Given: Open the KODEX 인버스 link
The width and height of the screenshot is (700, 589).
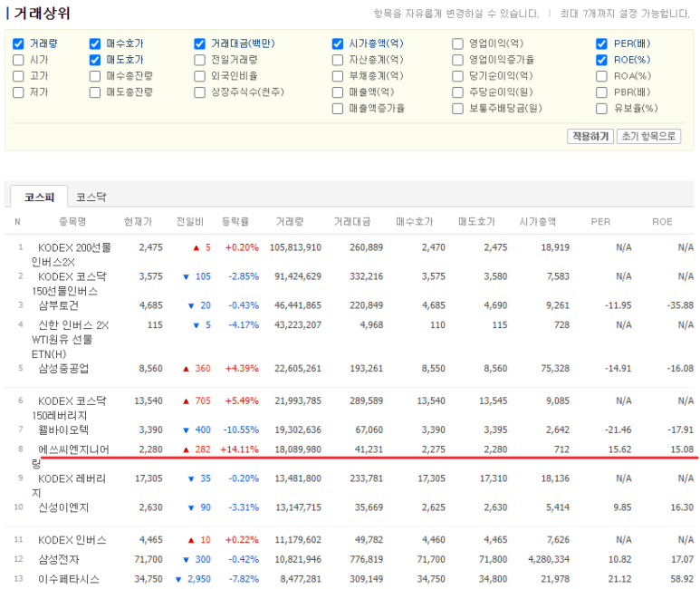Looking at the screenshot, I should [x=72, y=540].
